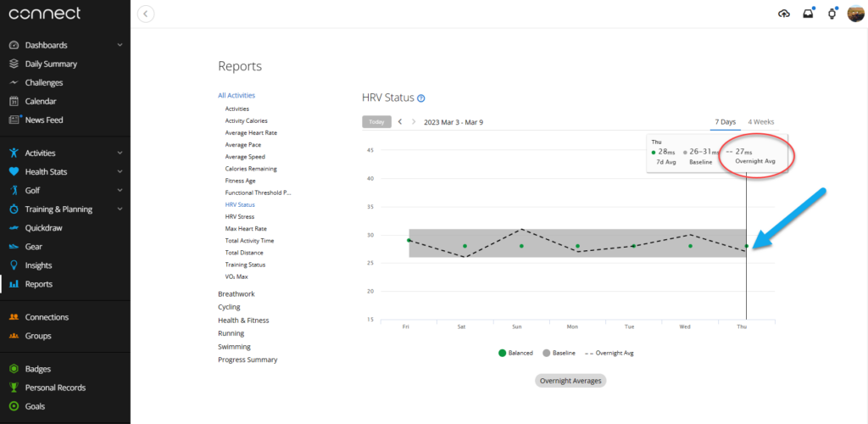Expand the Running reports category
This screenshot has height=424, width=868.
tap(231, 333)
